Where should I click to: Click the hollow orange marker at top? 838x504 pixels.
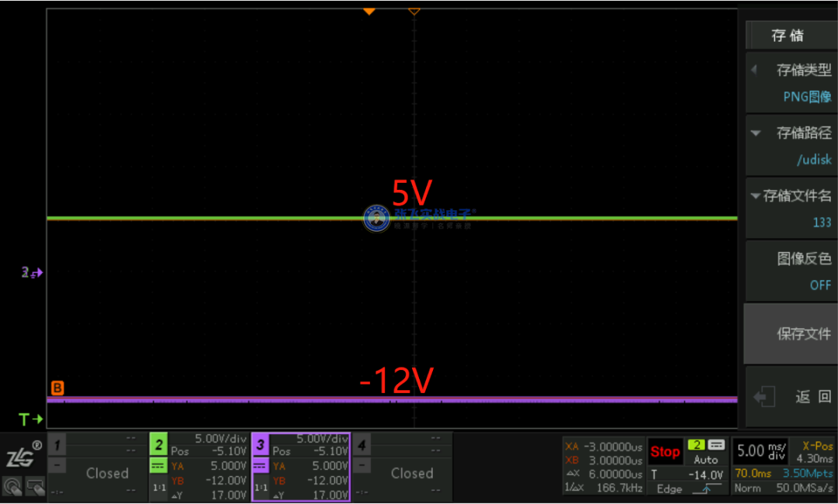[x=414, y=11]
